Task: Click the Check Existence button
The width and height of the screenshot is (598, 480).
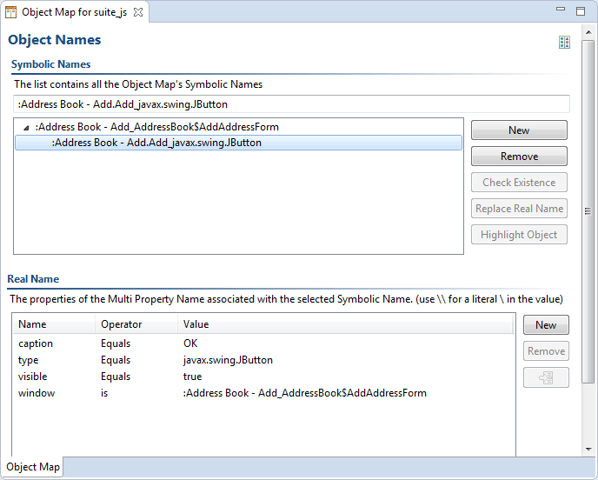Action: coord(519,182)
